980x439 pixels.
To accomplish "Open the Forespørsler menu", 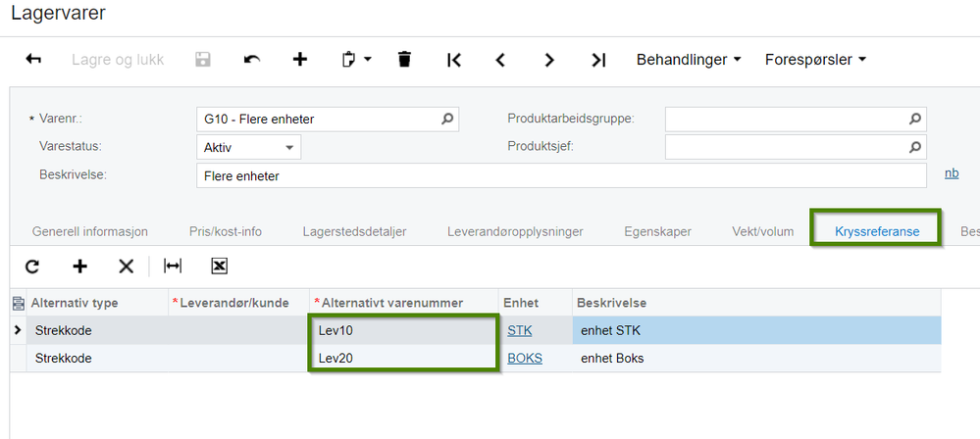I will [815, 60].
